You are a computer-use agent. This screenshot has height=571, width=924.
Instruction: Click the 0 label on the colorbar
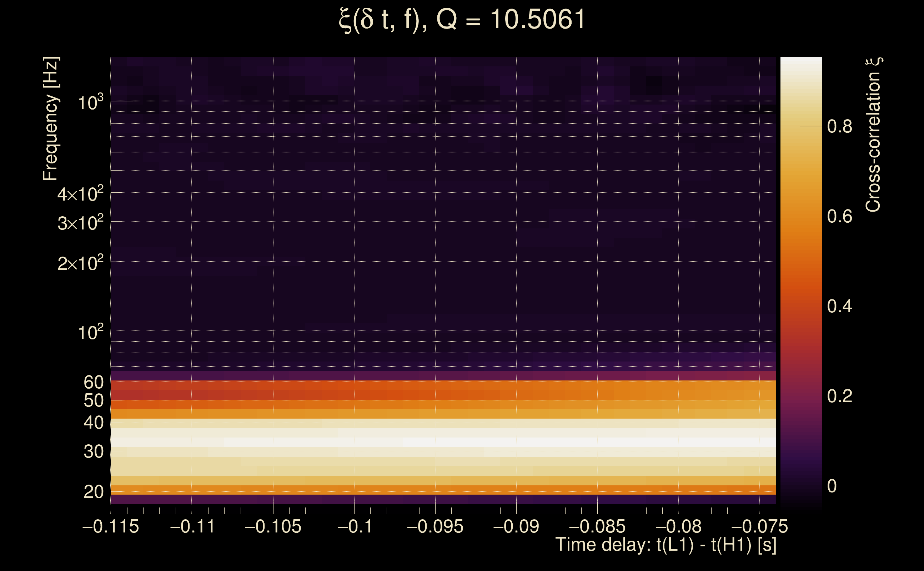[832, 486]
